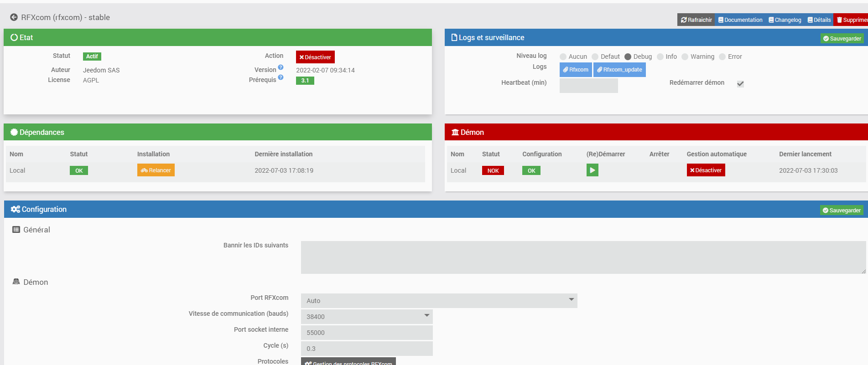Click the AGPL license text
The width and height of the screenshot is (868, 365).
pos(91,80)
